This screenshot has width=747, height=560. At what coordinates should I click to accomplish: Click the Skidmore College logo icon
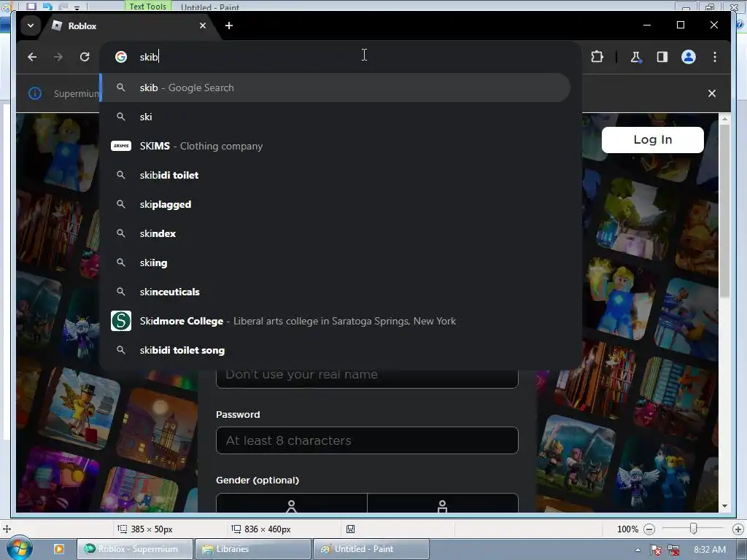tap(121, 321)
